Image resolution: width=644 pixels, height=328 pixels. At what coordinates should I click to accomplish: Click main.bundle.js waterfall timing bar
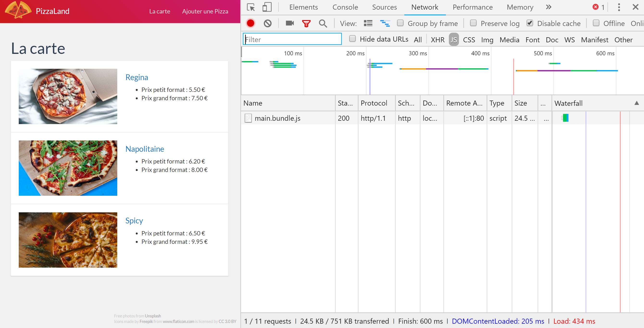(565, 118)
